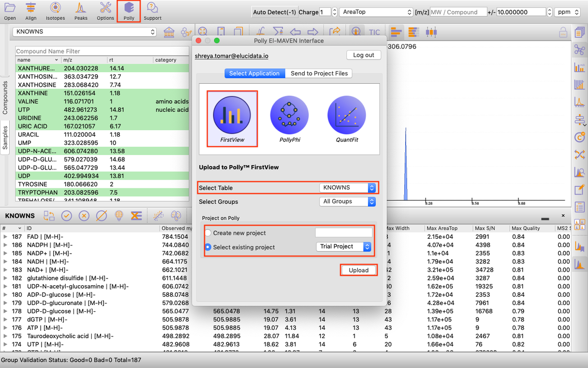The width and height of the screenshot is (588, 368).
Task: Open the Select Table KNOWNS dropdown
Action: [x=347, y=187]
